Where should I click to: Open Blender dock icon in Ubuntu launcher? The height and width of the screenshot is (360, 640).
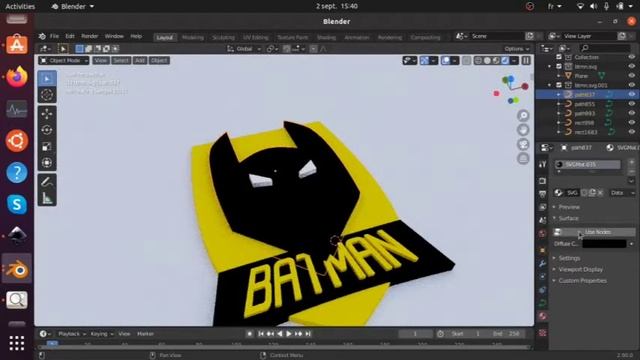pos(17,269)
